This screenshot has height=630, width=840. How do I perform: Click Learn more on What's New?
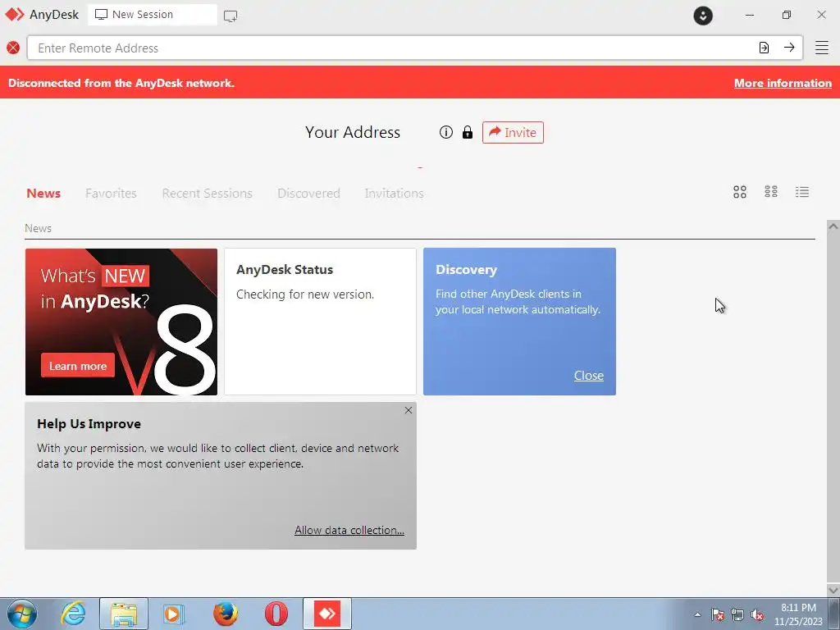coord(78,366)
